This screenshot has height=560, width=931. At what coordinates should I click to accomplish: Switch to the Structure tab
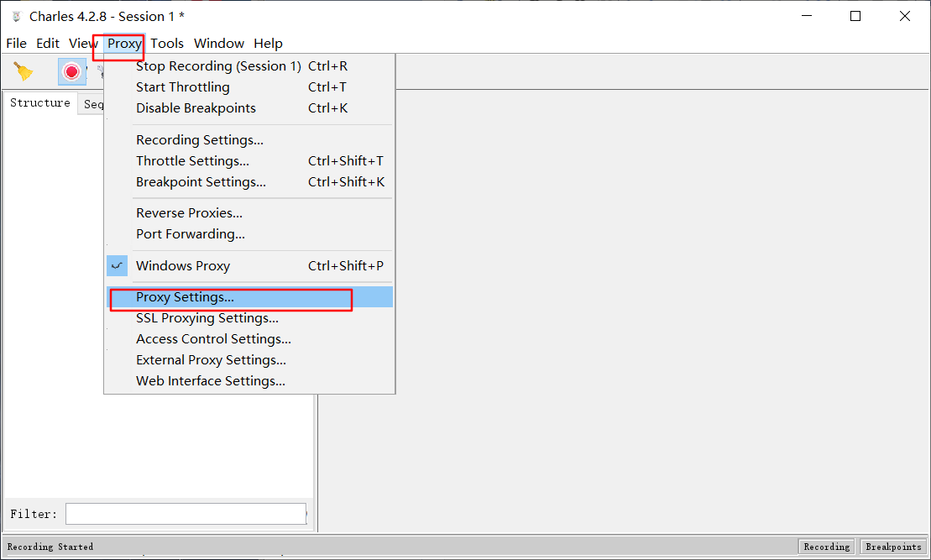pos(39,102)
